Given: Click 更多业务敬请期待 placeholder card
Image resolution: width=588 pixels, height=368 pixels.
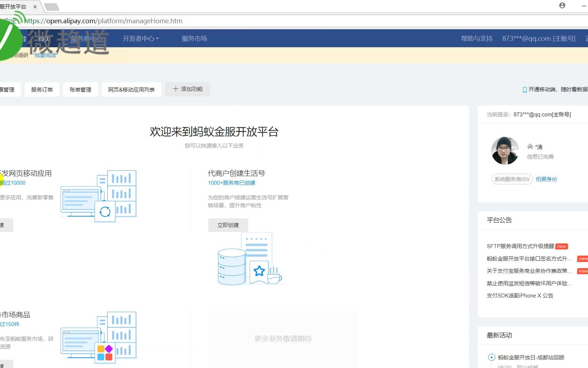Looking at the screenshot, I should (x=283, y=339).
